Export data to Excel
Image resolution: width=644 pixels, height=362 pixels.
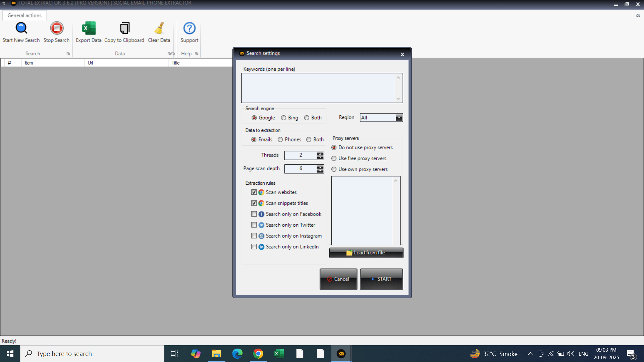coord(88,32)
